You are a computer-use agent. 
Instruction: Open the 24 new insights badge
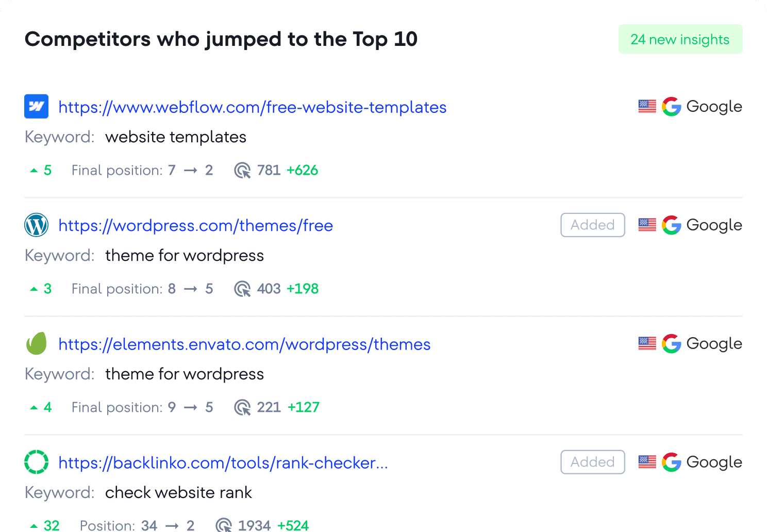680,39
